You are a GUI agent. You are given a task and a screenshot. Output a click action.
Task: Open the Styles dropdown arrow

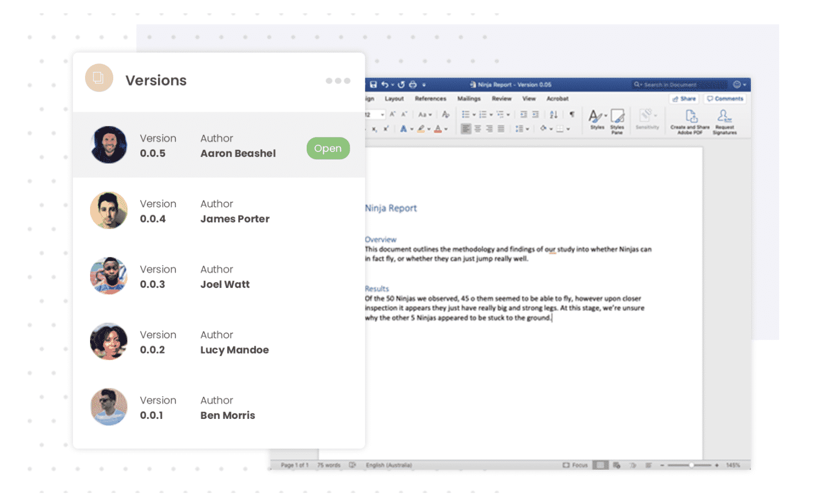(606, 115)
